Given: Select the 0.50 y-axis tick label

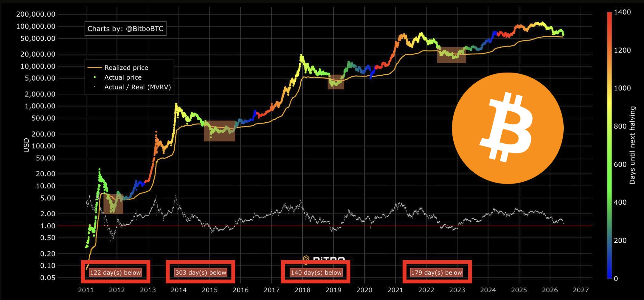Looking at the screenshot, I should [x=47, y=238].
